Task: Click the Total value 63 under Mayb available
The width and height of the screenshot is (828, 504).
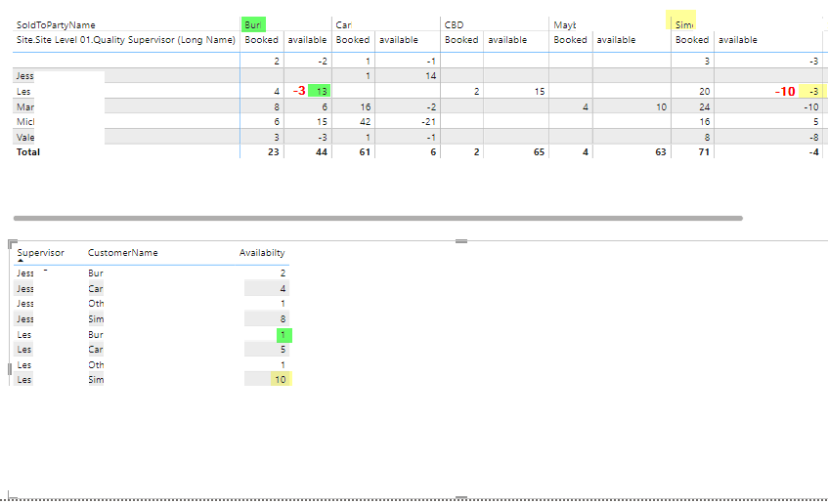Action: click(x=661, y=152)
